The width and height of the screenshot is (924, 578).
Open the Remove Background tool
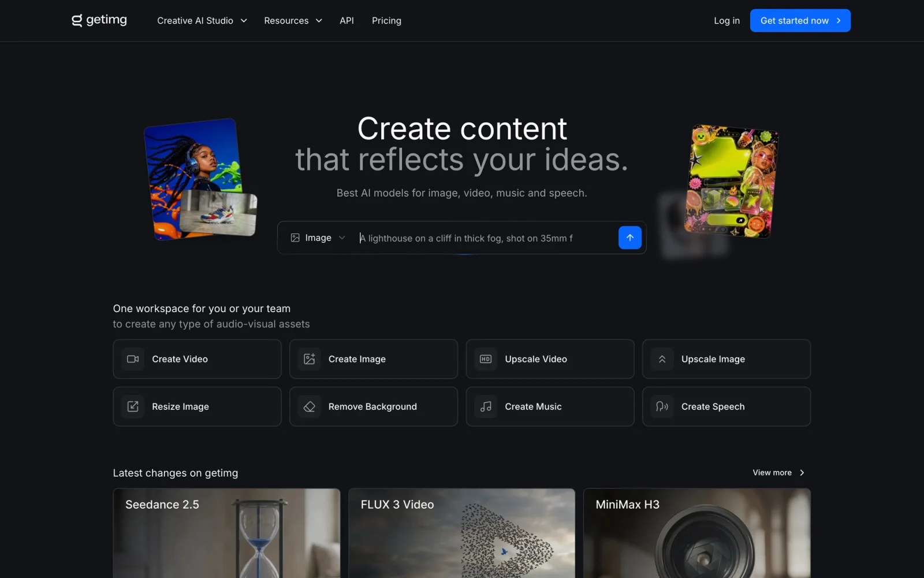click(x=374, y=406)
